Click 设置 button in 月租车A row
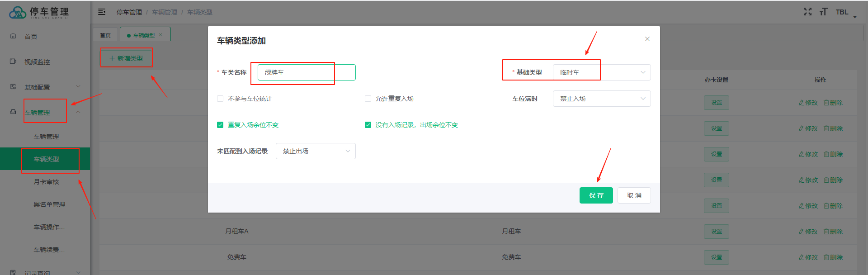The width and height of the screenshot is (868, 275). pos(716,232)
